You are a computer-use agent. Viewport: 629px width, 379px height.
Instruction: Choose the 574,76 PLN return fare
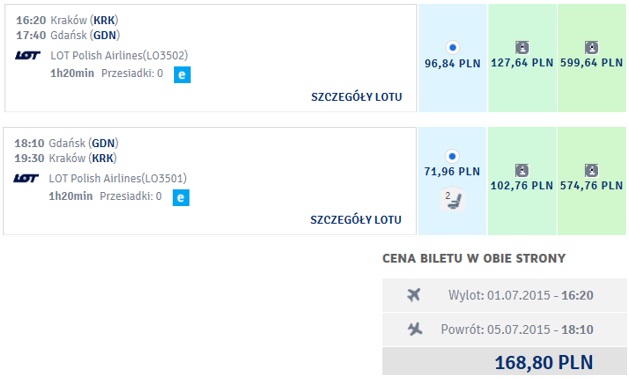[592, 181]
